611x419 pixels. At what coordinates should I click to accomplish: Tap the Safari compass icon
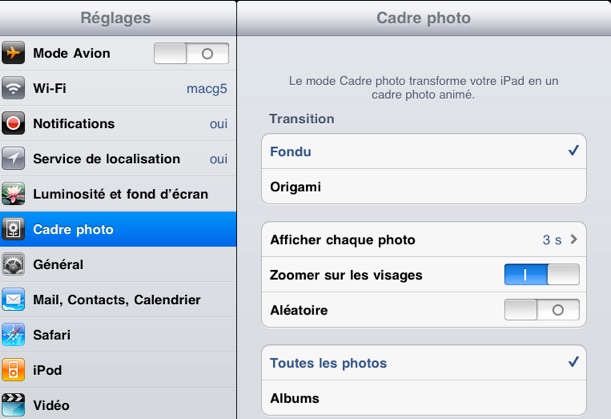click(x=13, y=334)
